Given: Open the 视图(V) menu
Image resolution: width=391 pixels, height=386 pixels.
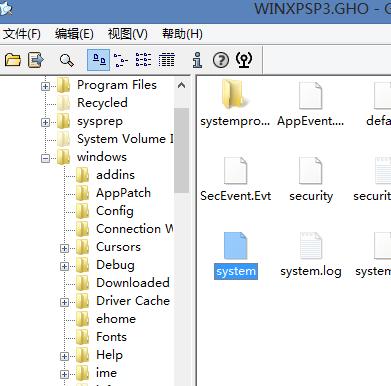Looking at the screenshot, I should [x=128, y=34].
